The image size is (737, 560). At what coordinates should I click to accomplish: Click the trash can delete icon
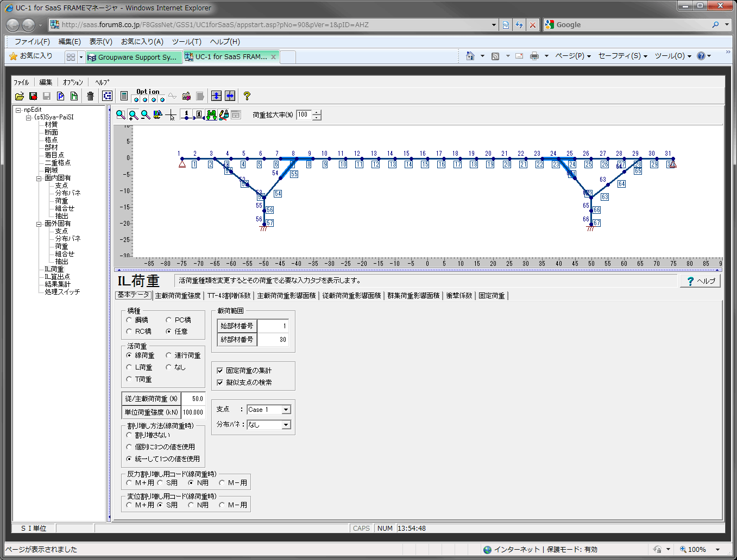90,96
